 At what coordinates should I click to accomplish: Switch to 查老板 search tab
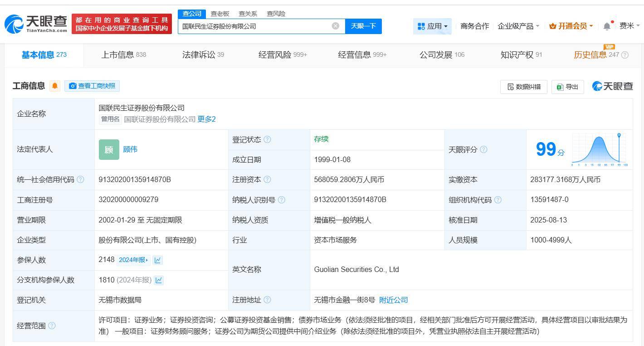[220, 14]
